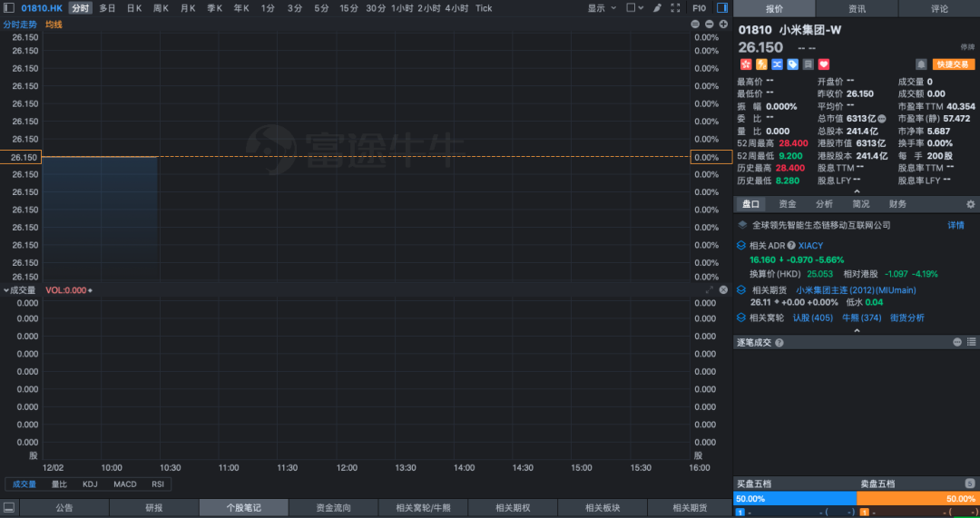Screen dimensions: 980x518
Task: Select the 资金 capital tab
Action: tap(788, 204)
